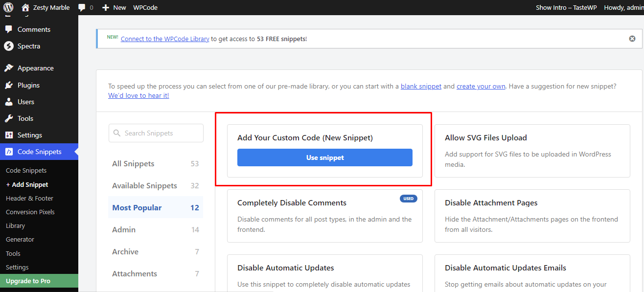Open Zesty Marble site name
This screenshot has height=292, width=644.
tap(51, 7)
